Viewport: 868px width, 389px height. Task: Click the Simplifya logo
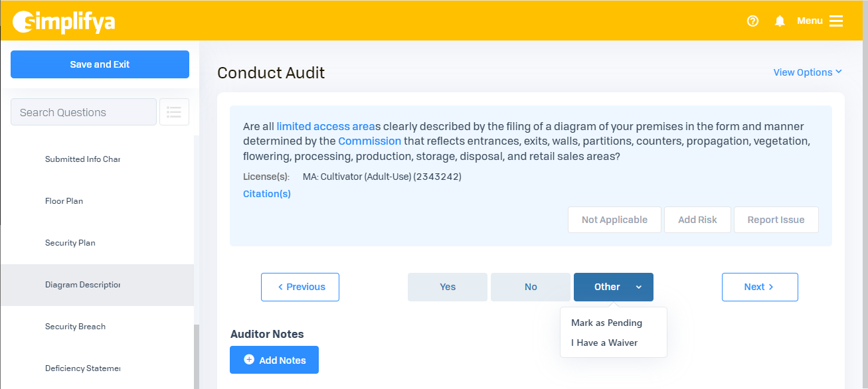[64, 21]
